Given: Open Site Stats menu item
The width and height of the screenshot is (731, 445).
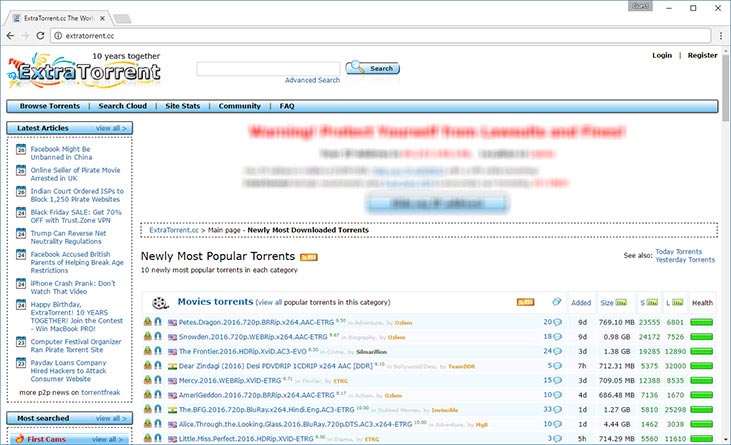Looking at the screenshot, I should point(183,106).
